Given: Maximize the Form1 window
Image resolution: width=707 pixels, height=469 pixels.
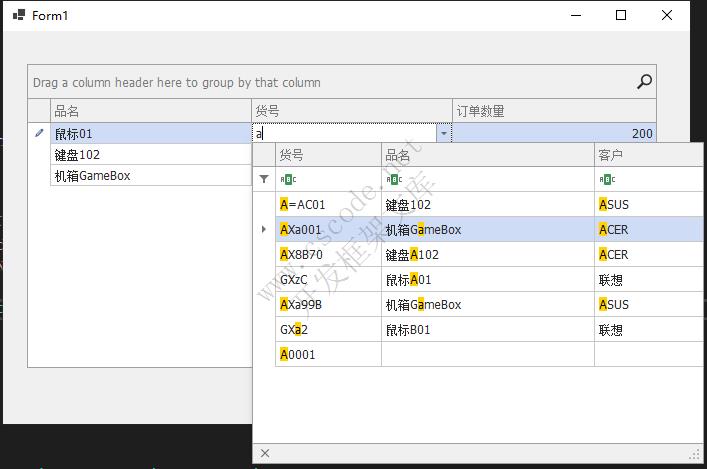Looking at the screenshot, I should coord(621,15).
